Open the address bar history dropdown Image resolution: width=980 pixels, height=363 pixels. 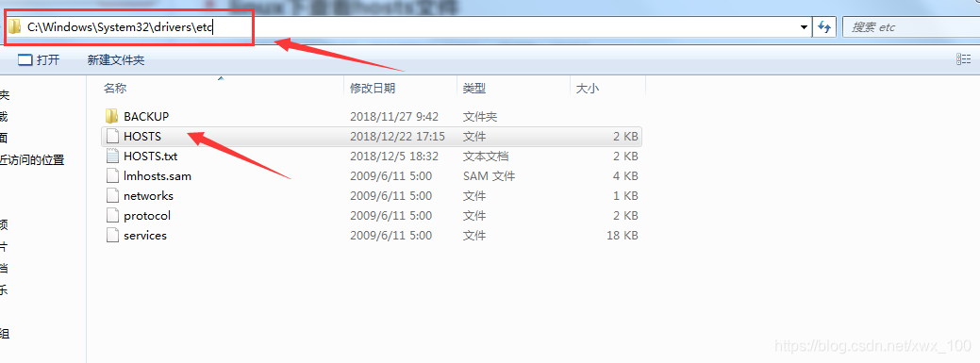(805, 26)
